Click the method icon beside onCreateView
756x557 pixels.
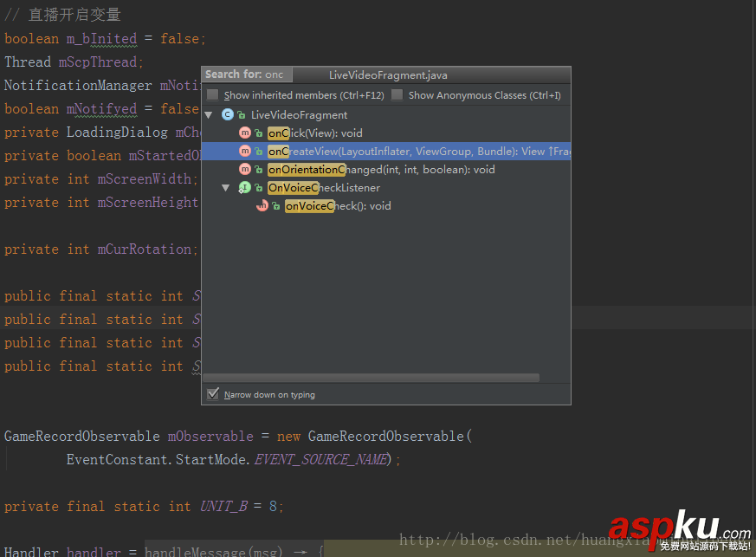pos(244,151)
